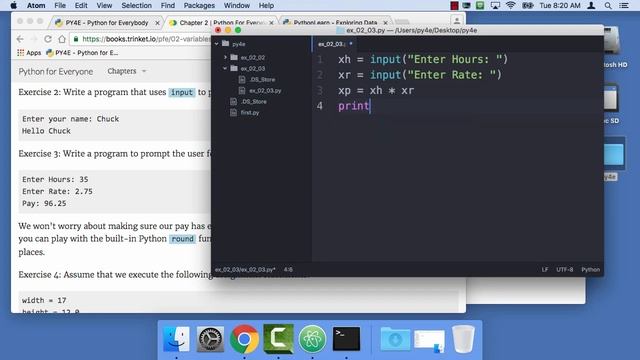Open Terminal from the Dock

click(346, 338)
